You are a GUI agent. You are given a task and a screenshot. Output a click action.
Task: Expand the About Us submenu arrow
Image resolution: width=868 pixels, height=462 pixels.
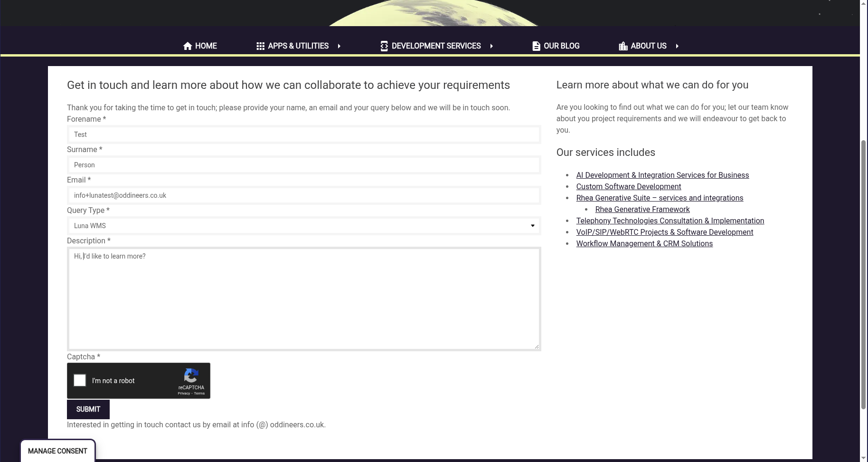pos(677,46)
